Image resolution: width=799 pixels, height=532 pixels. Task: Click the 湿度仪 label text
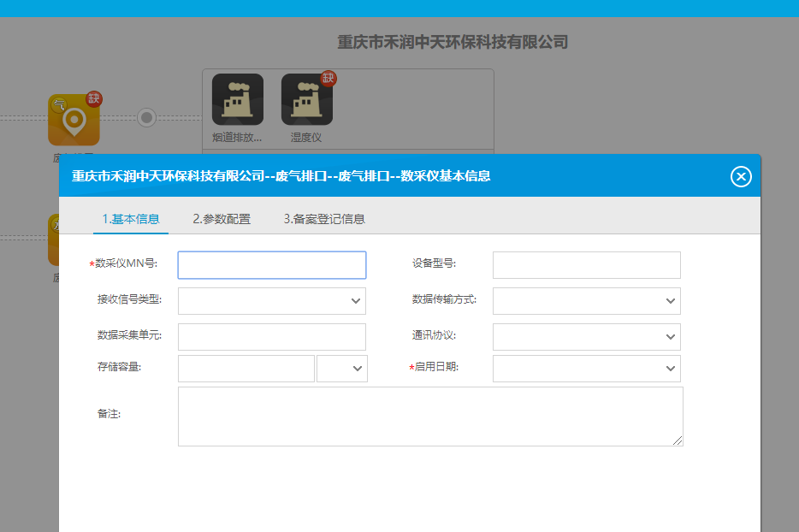(306, 138)
